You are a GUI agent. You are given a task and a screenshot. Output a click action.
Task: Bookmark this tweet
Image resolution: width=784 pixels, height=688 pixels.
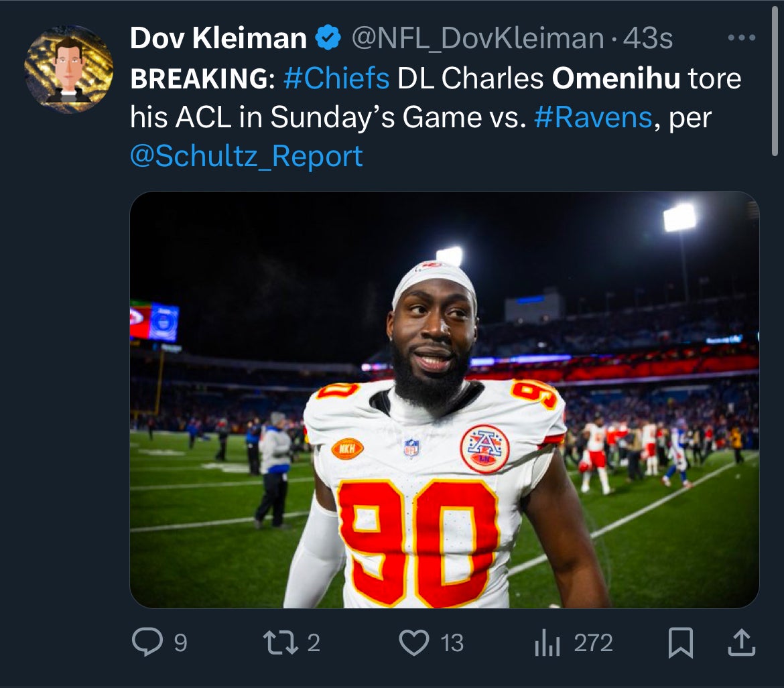(681, 642)
